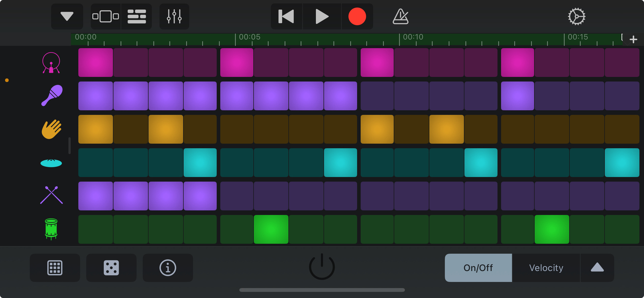Switch to tracks view icon
644x298 pixels.
point(137,17)
